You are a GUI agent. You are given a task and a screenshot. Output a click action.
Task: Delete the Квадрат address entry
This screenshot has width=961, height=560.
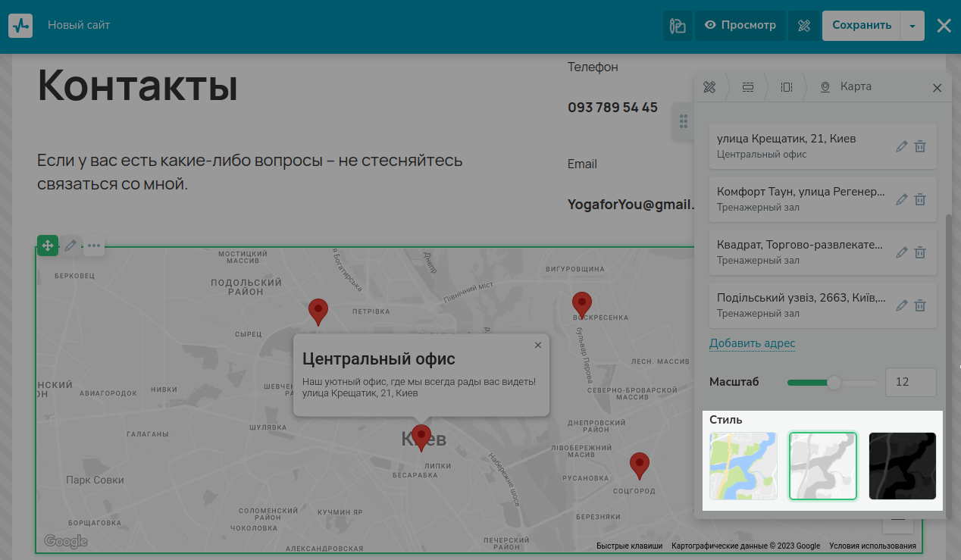pyautogui.click(x=920, y=252)
